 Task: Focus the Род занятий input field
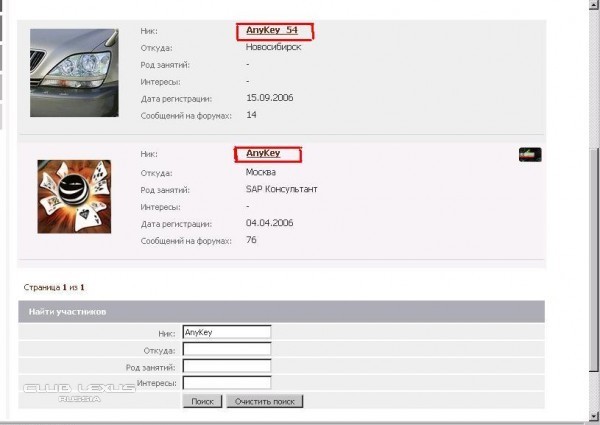pos(227,366)
